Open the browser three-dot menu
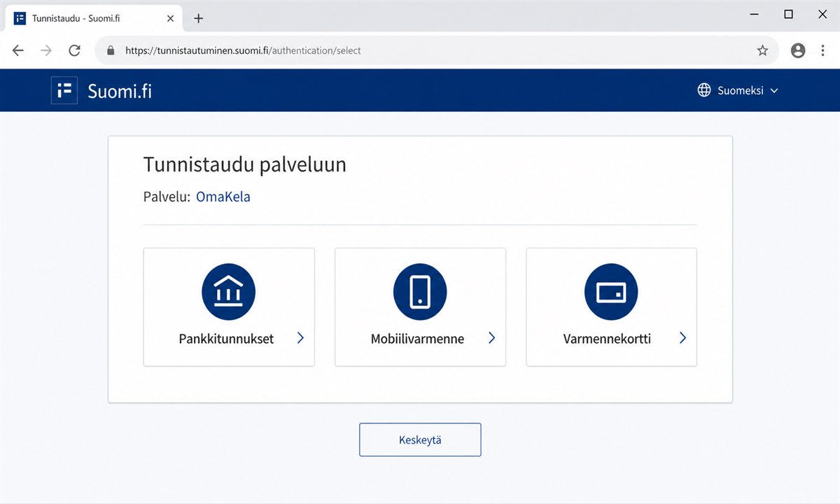Screen dimensions: 840x504 [x=822, y=50]
